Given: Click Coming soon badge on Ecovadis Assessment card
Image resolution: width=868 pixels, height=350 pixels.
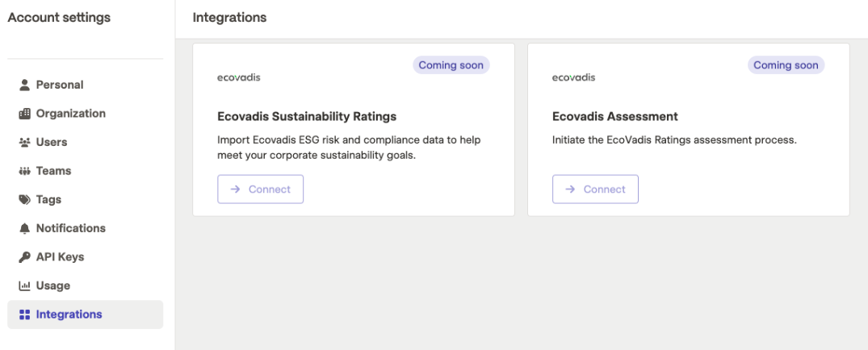Looking at the screenshot, I should click(x=786, y=65).
